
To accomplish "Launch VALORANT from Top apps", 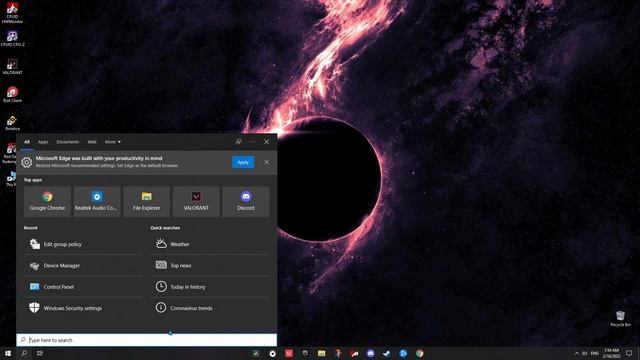I will click(x=196, y=201).
